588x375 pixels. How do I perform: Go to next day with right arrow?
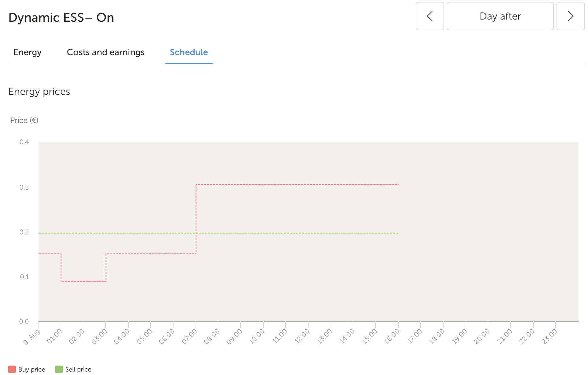[570, 16]
